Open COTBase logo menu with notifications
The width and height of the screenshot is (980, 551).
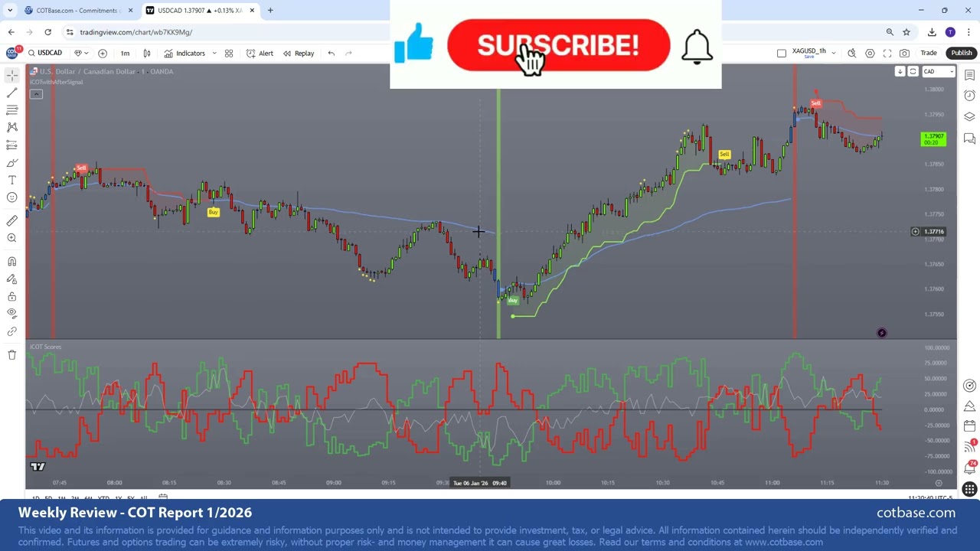(12, 53)
